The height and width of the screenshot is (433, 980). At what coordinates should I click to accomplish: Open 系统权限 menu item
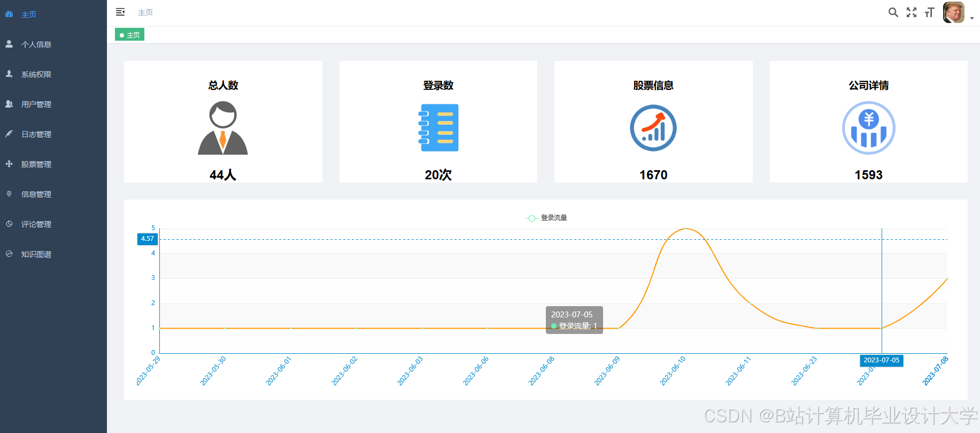pos(36,74)
